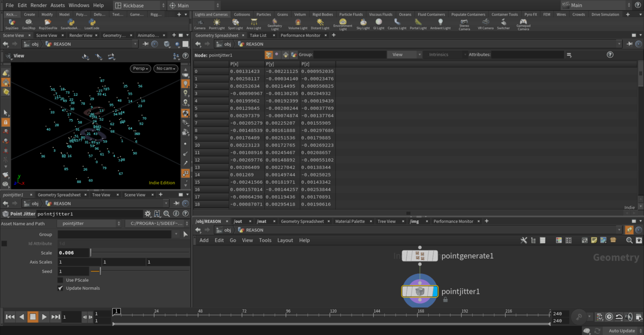Open the Intrinsics dropdown

[446, 55]
